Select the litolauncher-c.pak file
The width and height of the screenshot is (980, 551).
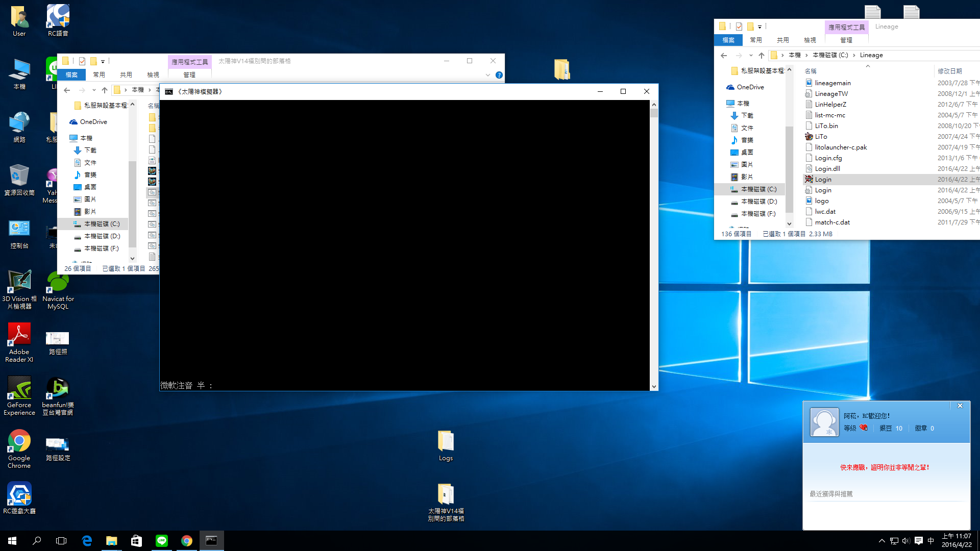pos(841,147)
